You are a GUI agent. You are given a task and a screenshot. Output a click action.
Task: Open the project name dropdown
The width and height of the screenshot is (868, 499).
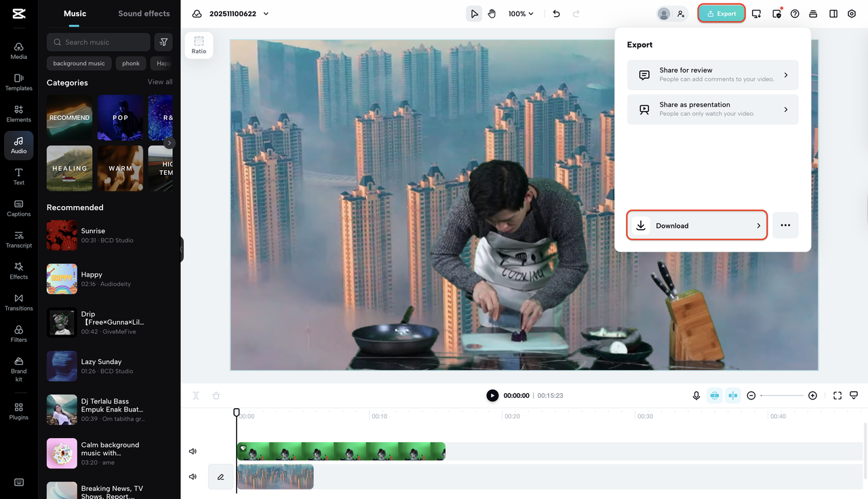pos(265,13)
